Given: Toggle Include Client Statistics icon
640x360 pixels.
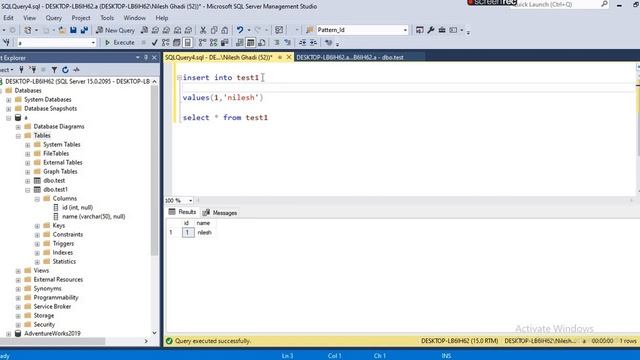Looking at the screenshot, I should coord(224,42).
